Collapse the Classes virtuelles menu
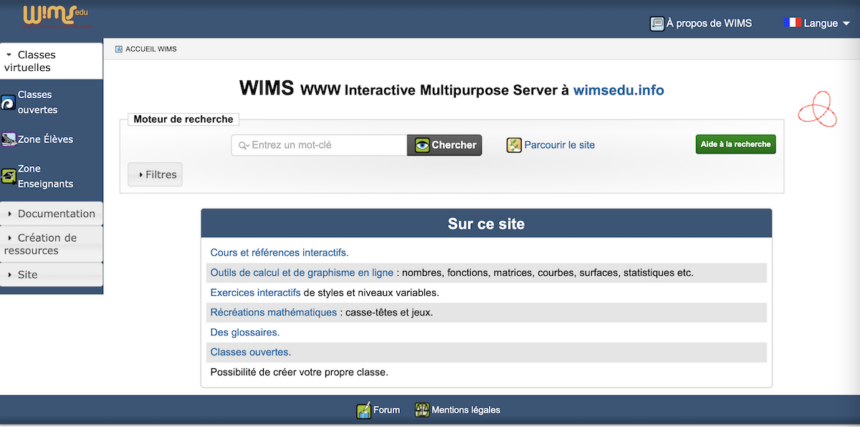860x427 pixels. [51, 61]
